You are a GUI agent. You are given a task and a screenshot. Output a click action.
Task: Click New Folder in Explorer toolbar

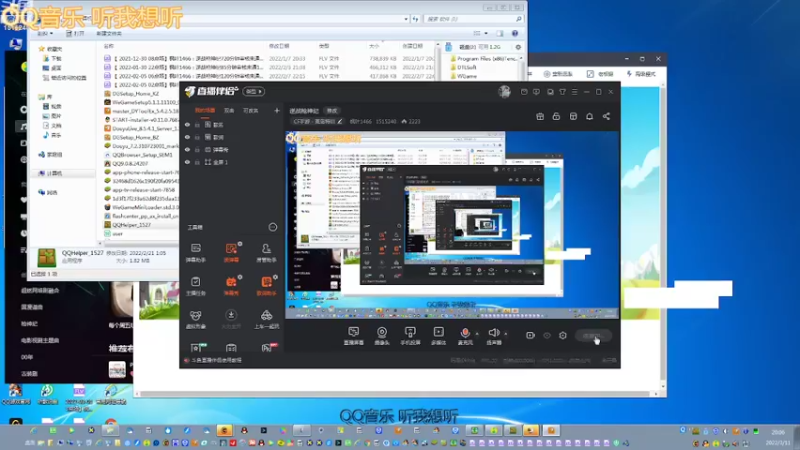(109, 34)
